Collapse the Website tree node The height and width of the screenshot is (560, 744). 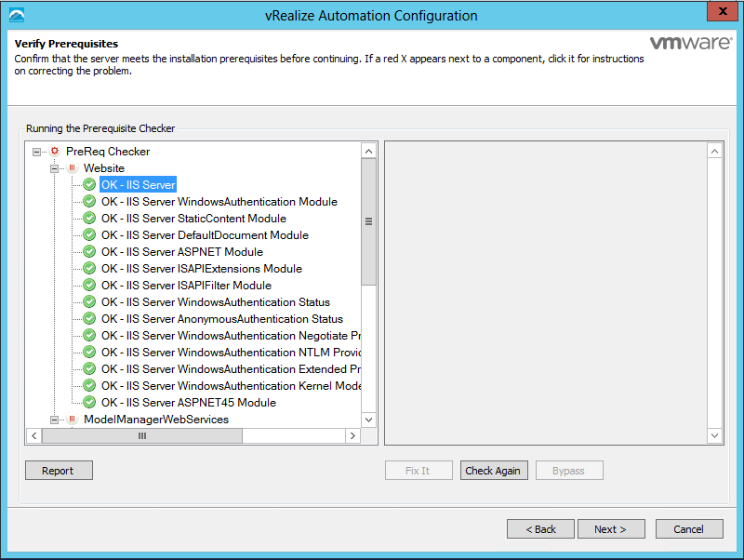point(54,168)
